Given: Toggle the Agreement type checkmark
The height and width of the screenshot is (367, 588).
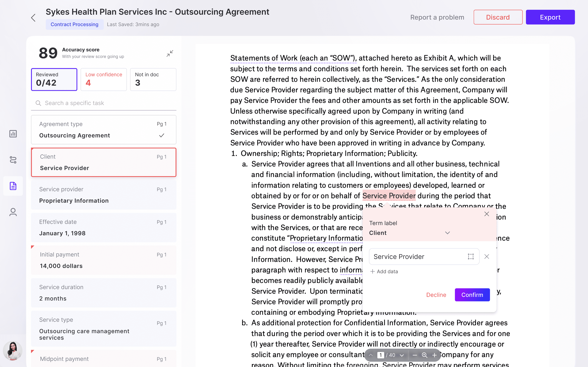Looking at the screenshot, I should (x=162, y=135).
